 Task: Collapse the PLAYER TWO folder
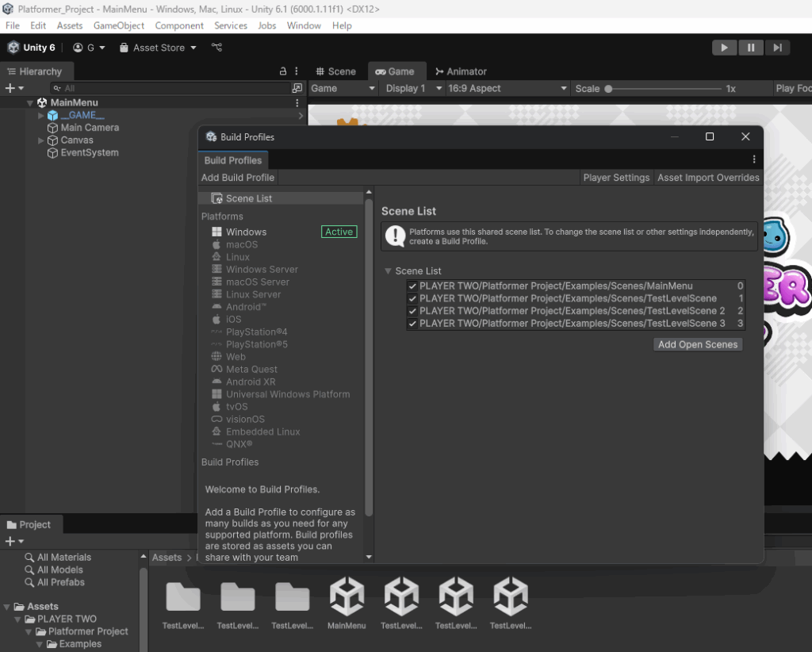17,619
